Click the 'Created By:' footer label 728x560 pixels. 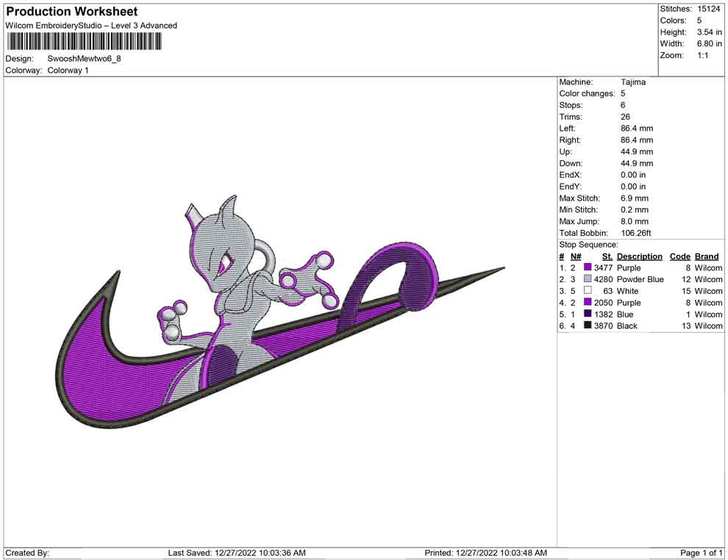(27, 553)
